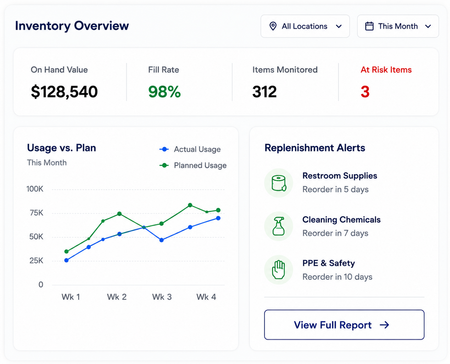Click the View Full Report button
The width and height of the screenshot is (450, 364).
click(344, 325)
